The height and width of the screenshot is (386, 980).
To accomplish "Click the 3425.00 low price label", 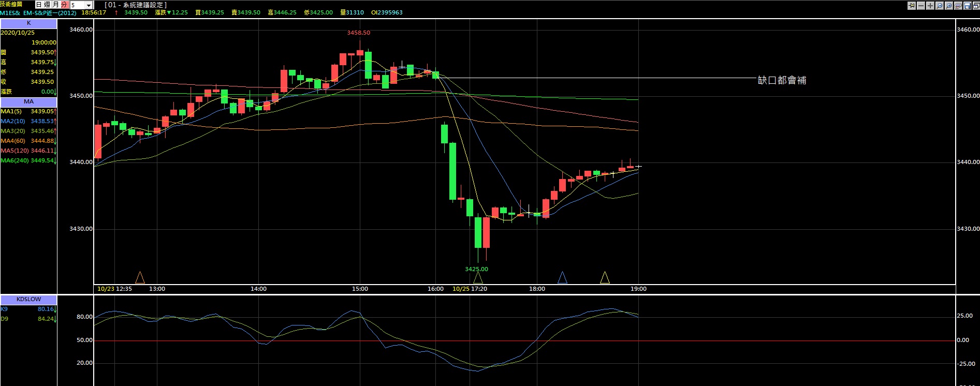I will [x=476, y=269].
